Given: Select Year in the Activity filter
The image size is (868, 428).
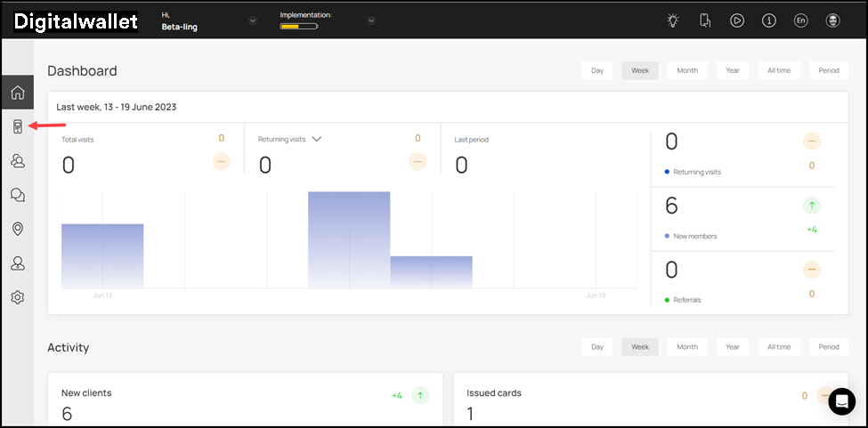Looking at the screenshot, I should click(732, 347).
